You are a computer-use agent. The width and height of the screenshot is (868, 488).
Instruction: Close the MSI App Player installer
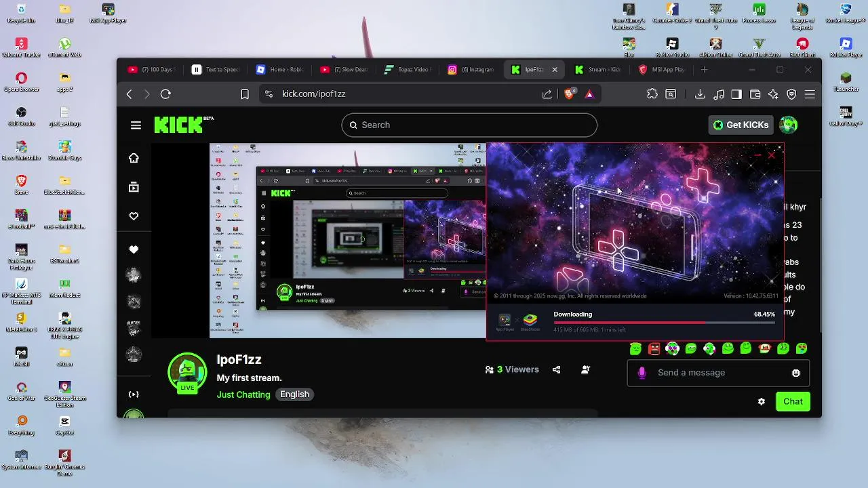tap(771, 155)
